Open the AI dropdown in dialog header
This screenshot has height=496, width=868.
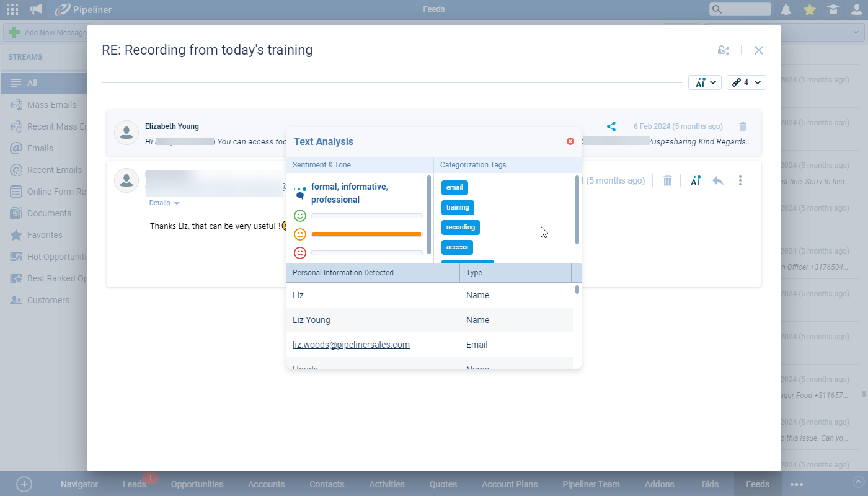705,82
